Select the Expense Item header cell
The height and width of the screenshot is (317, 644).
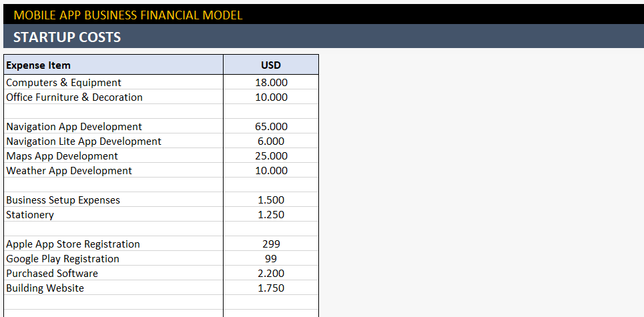click(113, 65)
